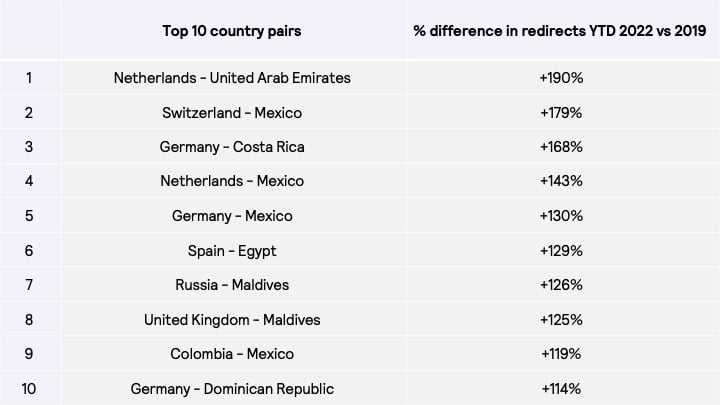Select the Colombia - Mexico cell
Image resolution: width=720 pixels, height=405 pixels.
coord(232,354)
